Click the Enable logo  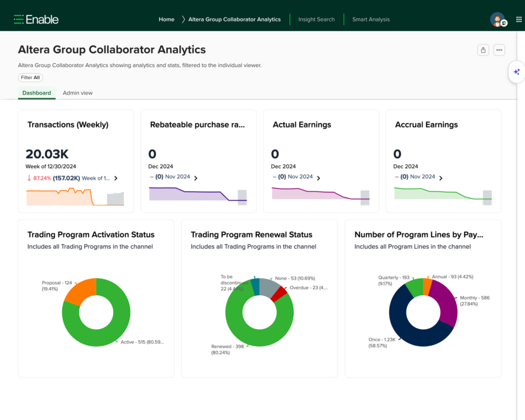pos(36,19)
